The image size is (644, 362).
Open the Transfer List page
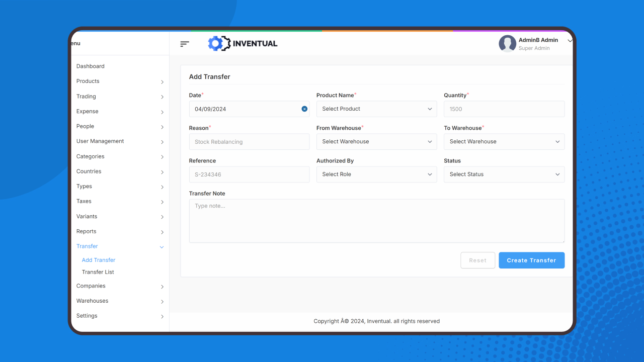coord(98,272)
